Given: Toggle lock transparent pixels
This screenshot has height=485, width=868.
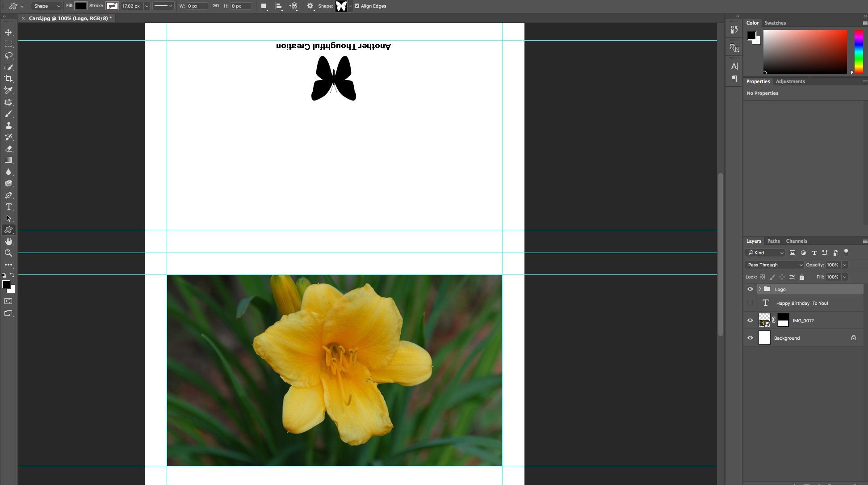Looking at the screenshot, I should click(x=763, y=277).
